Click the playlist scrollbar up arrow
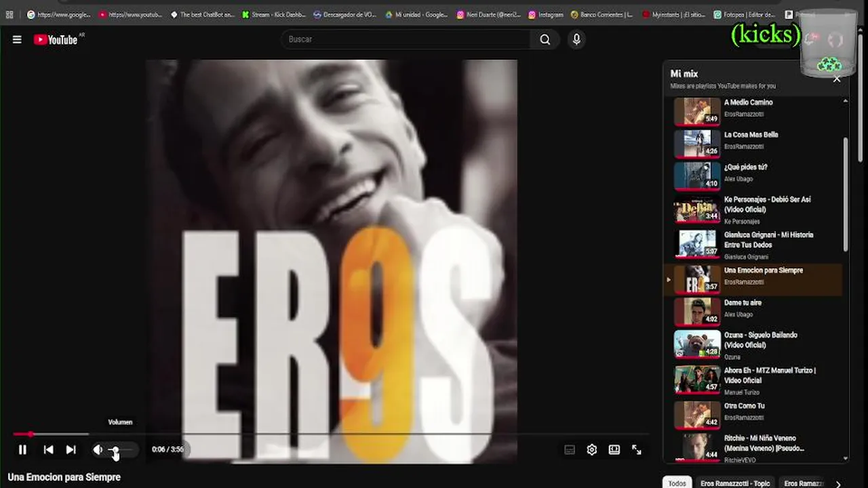Viewport: 868px width, 488px height. (x=845, y=101)
